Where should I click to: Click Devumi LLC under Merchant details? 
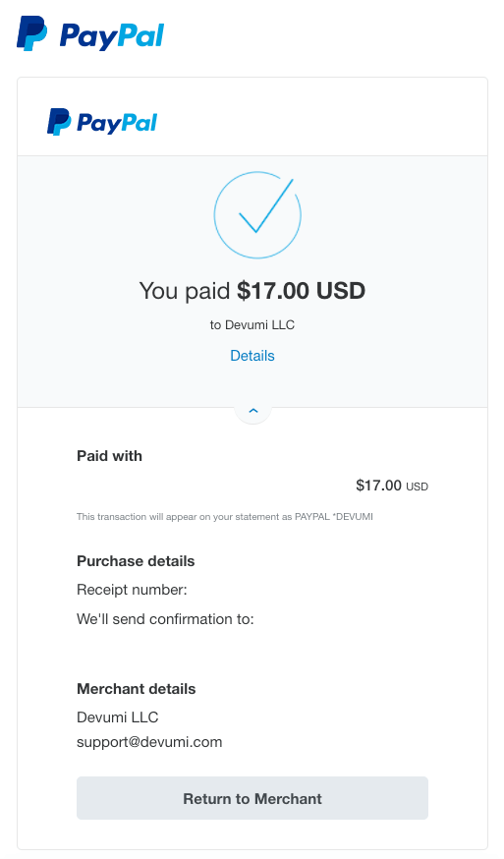click(118, 717)
